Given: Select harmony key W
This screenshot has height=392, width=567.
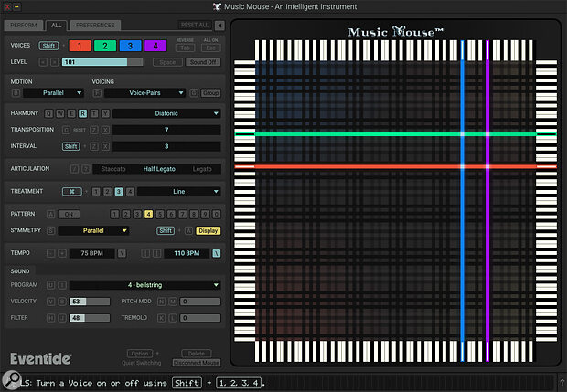Looking at the screenshot, I should click(x=60, y=113).
